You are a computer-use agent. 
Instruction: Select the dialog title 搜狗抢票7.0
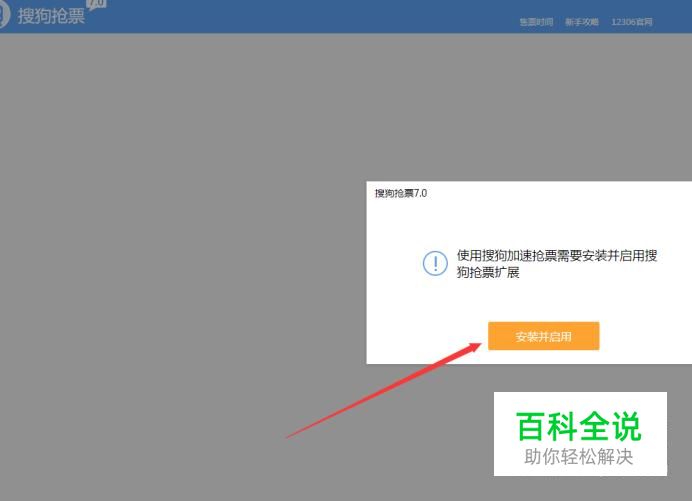point(401,193)
